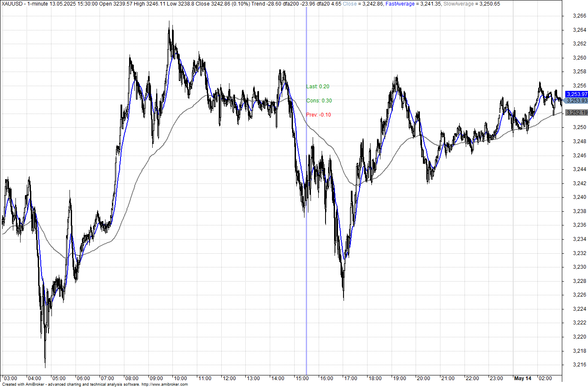The image size is (588, 387).
Task: Click the 17:00 time axis label
Action: tap(350, 378)
